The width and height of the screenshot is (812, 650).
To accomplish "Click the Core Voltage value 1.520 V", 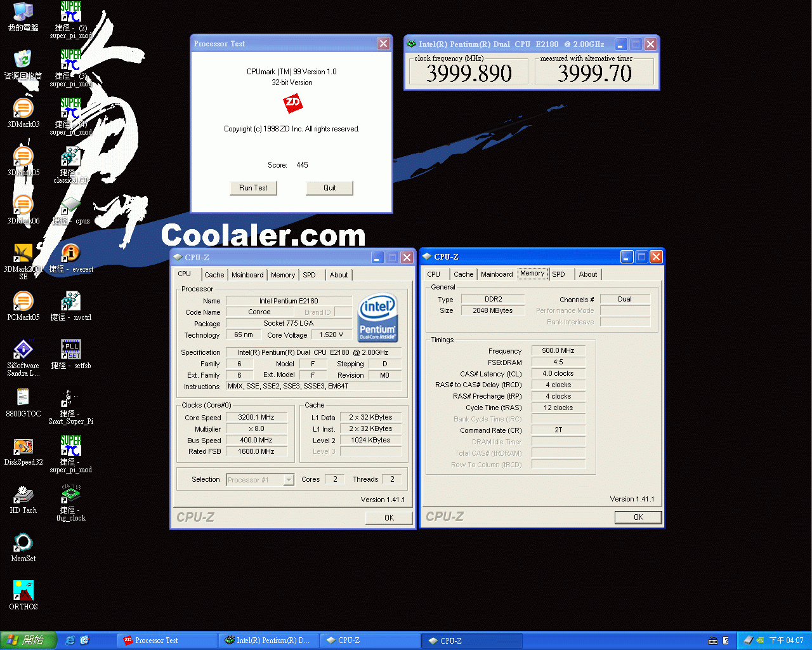I will pos(331,335).
